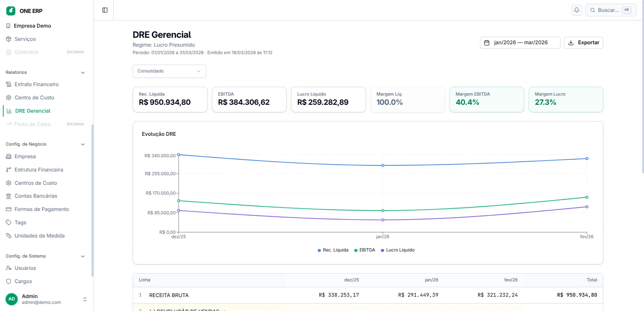This screenshot has width=644, height=311.
Task: Open the jan/2026 — mar/2026 period picker
Action: point(520,43)
